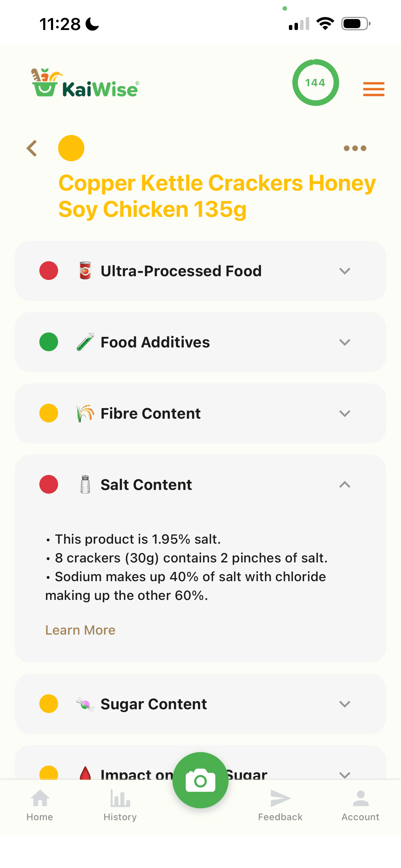Tap the test tube additives icon
Viewport: 401px width, 868px height.
[85, 342]
